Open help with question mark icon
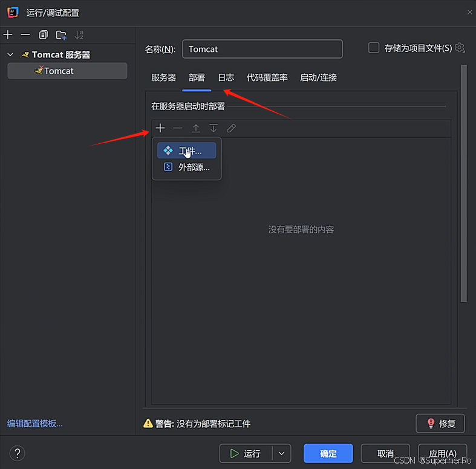This screenshot has width=476, height=469. (18, 453)
